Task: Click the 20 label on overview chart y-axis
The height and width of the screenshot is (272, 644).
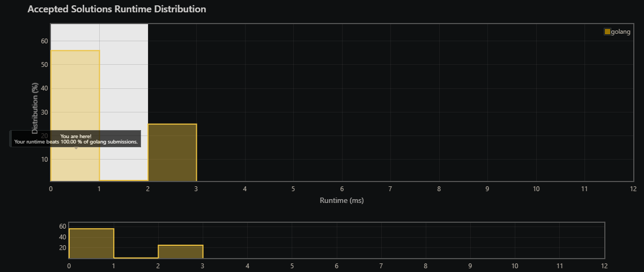Action: [63, 248]
